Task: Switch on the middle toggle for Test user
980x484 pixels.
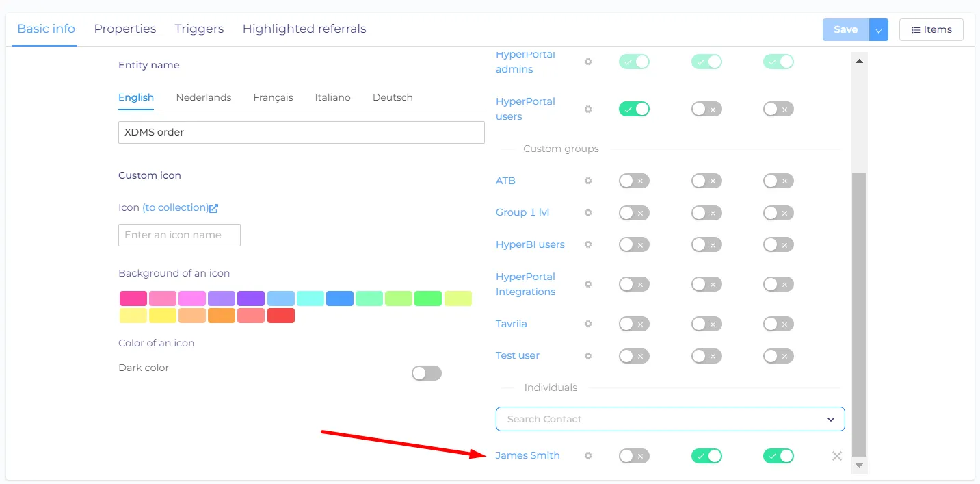Action: point(706,356)
